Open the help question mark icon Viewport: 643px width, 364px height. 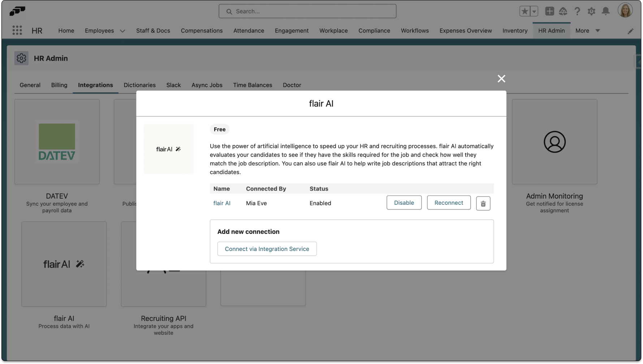pos(577,12)
